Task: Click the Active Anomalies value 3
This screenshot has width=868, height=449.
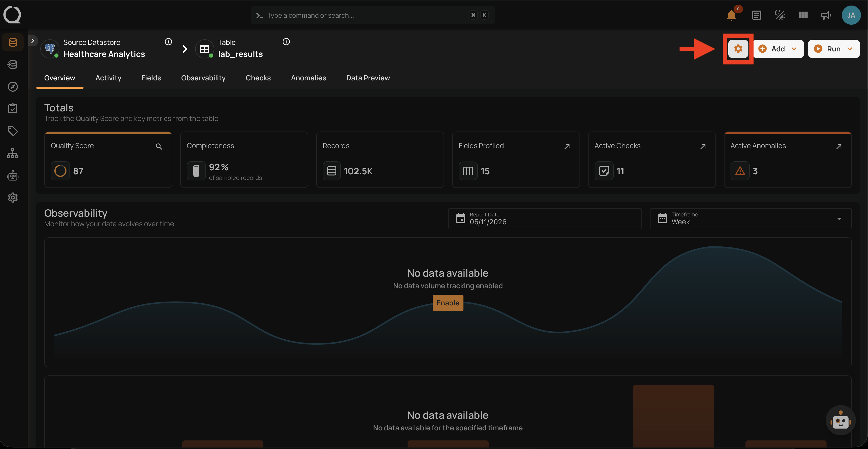Action: tap(755, 171)
